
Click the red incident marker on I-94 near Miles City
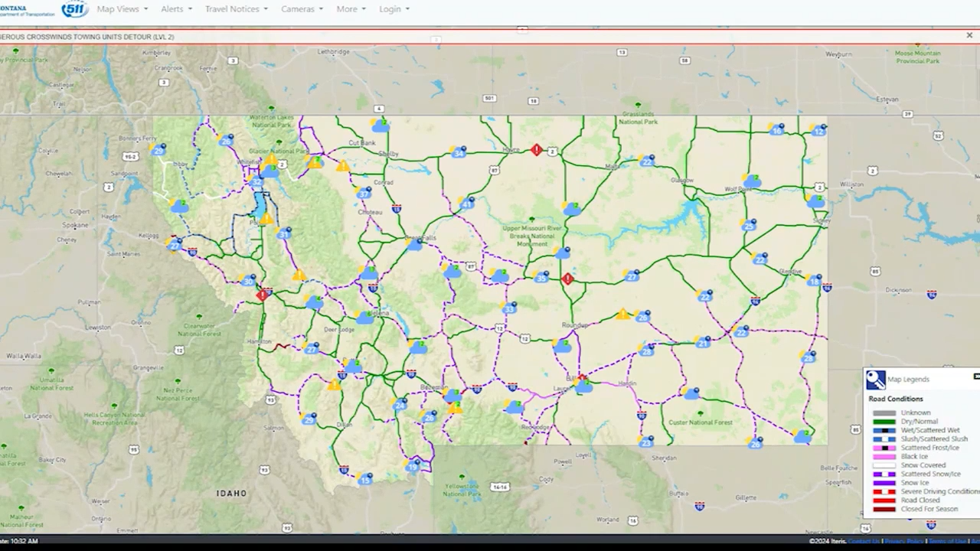coord(568,279)
